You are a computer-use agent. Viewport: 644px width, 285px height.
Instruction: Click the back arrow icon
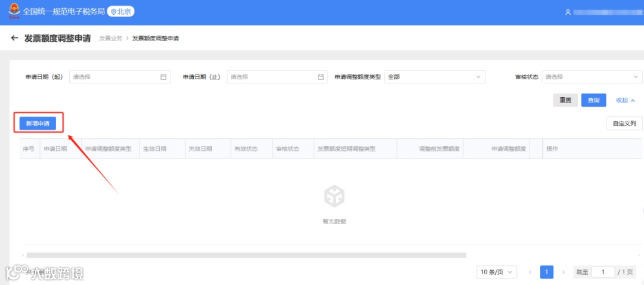pos(15,38)
